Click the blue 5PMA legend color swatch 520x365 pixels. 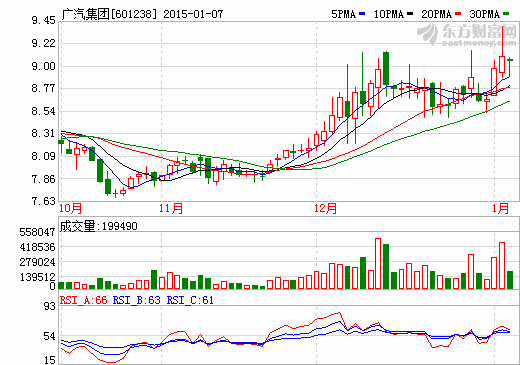(x=362, y=14)
